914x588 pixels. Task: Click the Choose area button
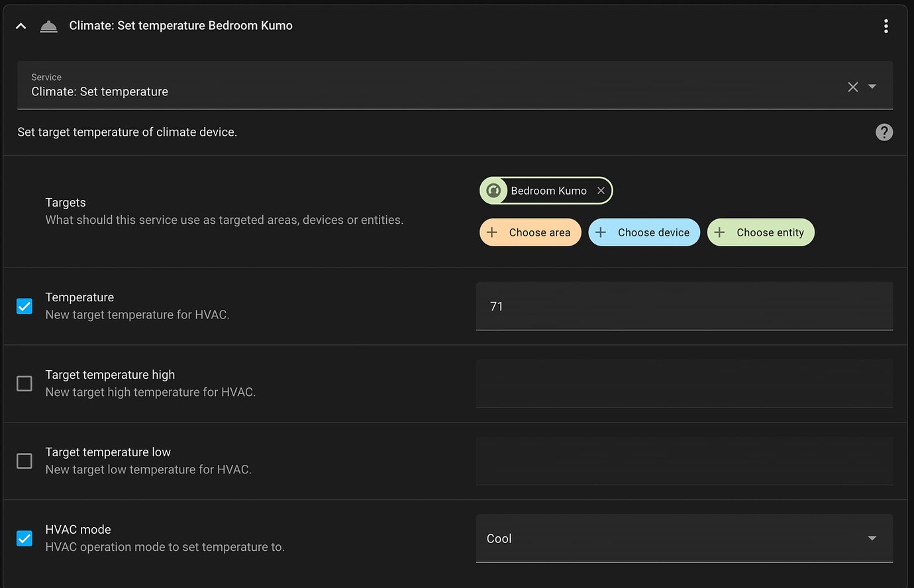(530, 232)
